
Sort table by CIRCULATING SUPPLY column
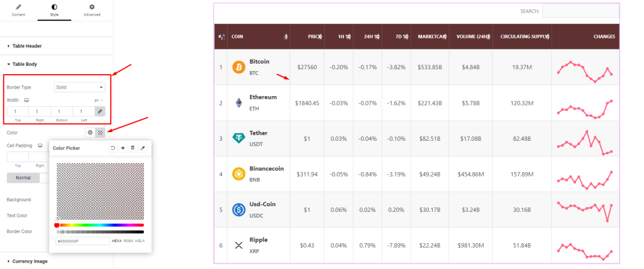[523, 36]
